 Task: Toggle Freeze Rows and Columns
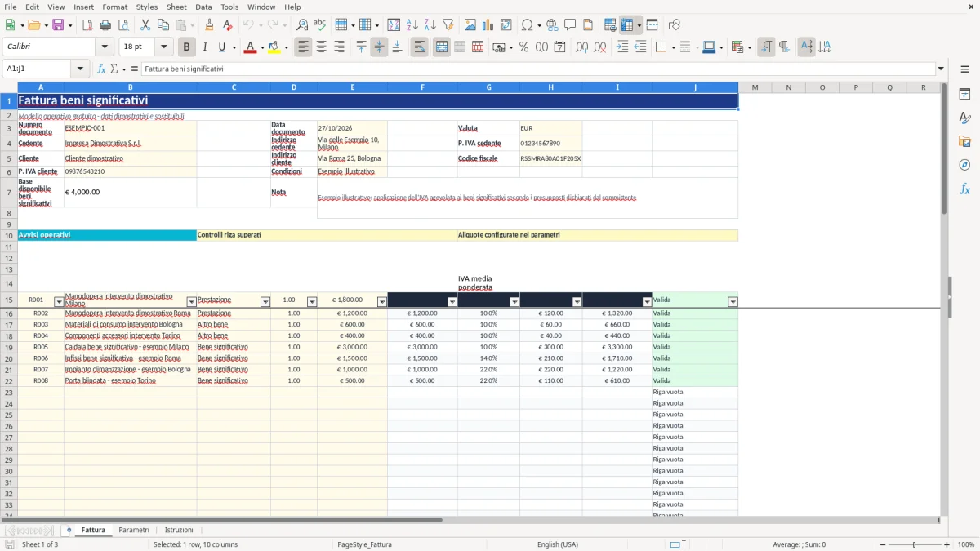click(x=627, y=25)
